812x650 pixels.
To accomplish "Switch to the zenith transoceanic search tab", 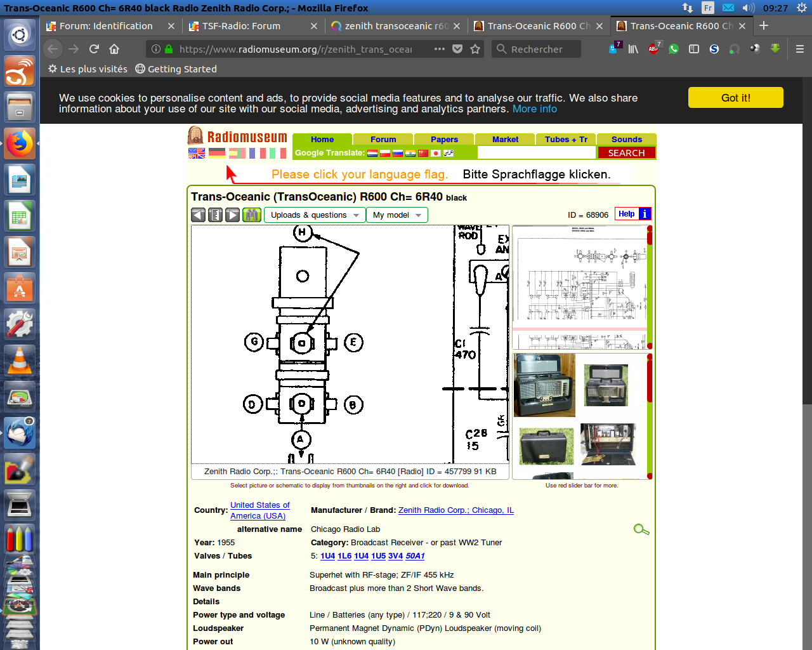I will coord(396,26).
